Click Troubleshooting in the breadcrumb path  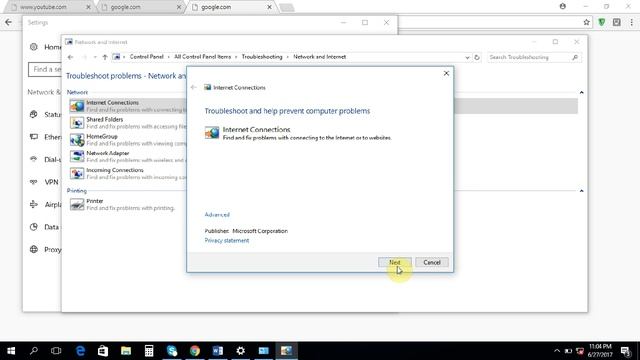point(262,57)
